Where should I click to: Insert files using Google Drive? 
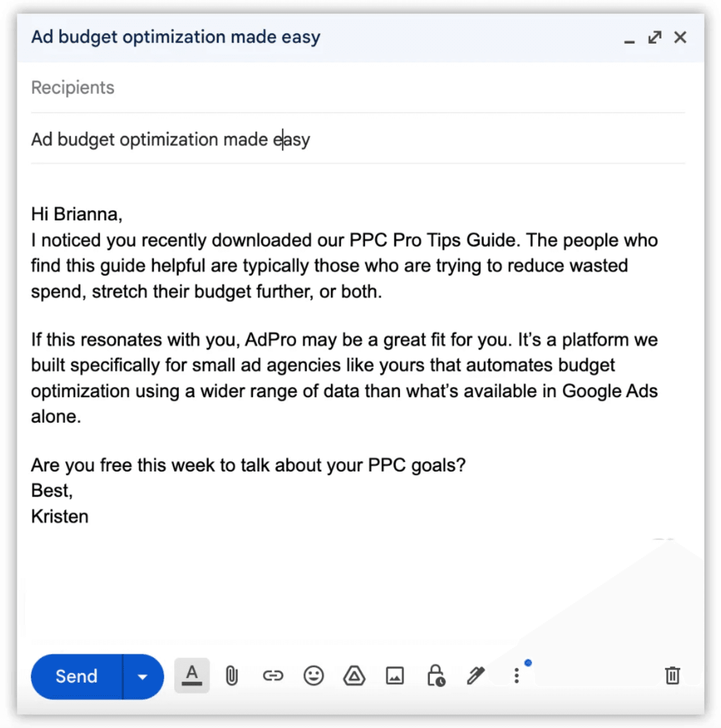tap(354, 675)
